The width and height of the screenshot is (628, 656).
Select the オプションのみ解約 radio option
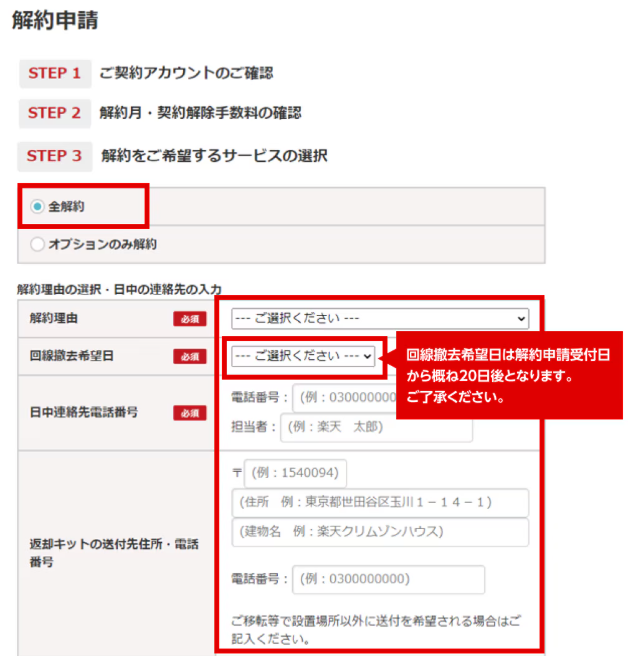pos(37,244)
